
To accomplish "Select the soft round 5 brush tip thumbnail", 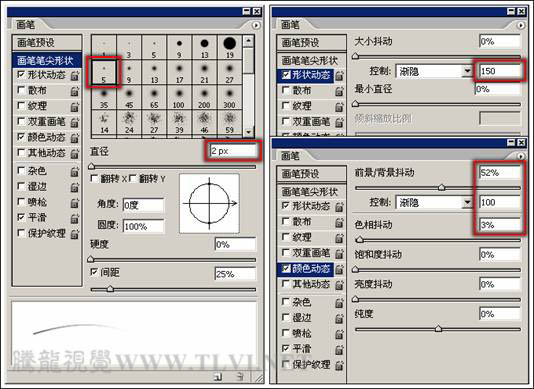I will 104,73.
